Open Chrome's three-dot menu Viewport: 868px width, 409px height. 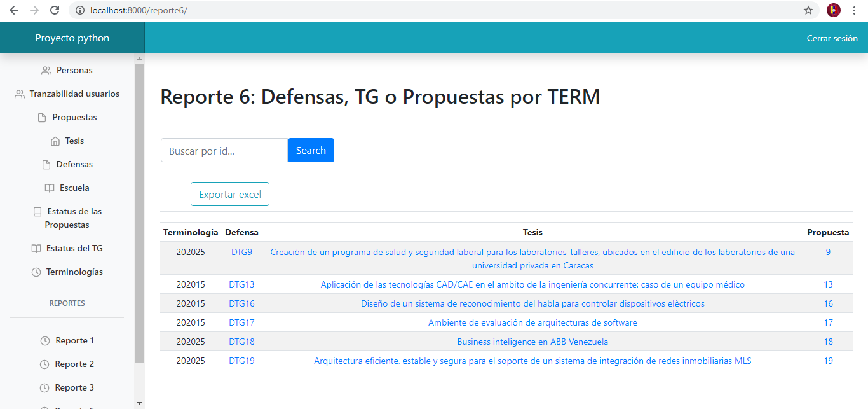855,10
